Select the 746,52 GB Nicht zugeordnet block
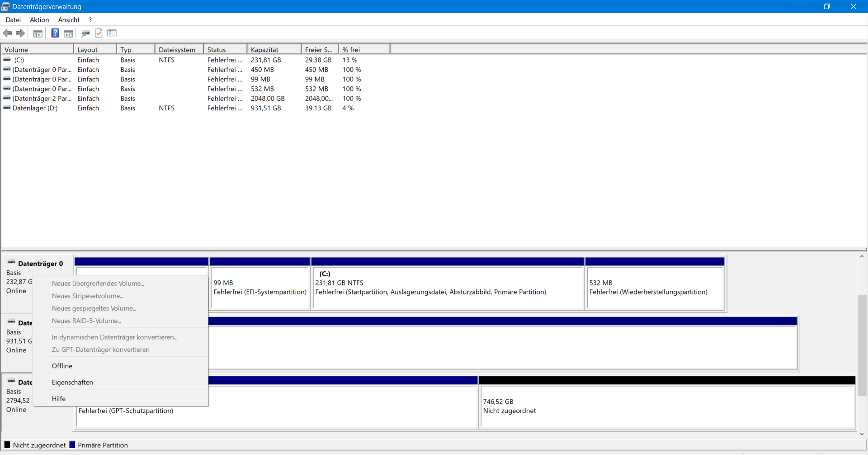 [x=667, y=406]
